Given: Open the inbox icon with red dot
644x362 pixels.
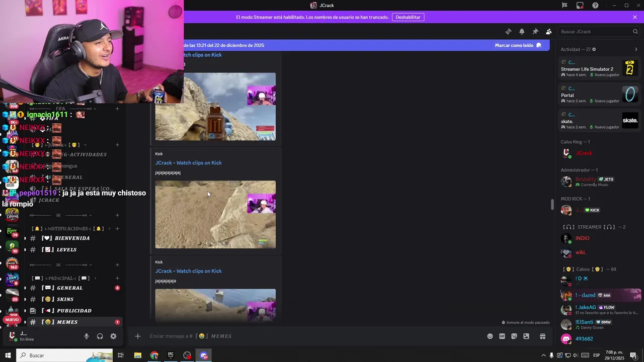Looking at the screenshot, I should click(580, 5).
